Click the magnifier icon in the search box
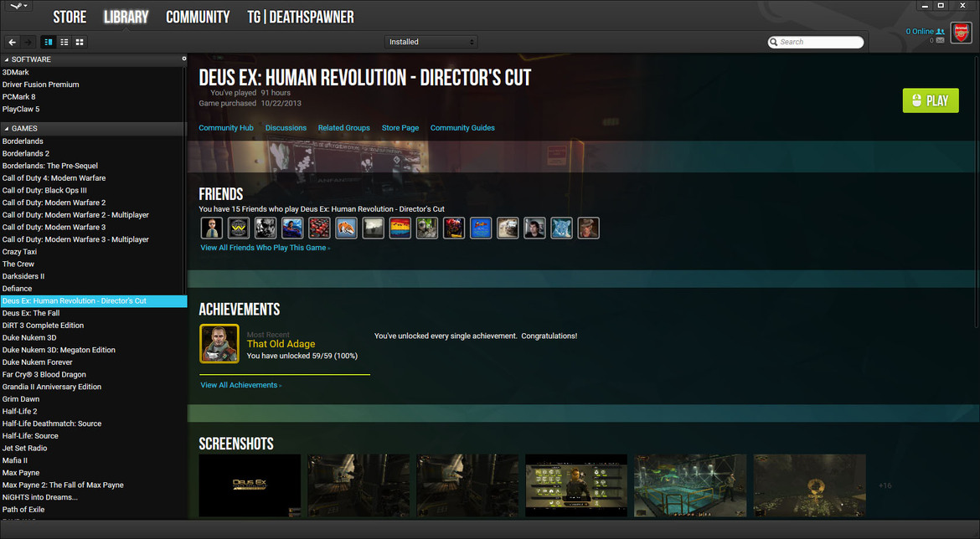The image size is (980, 539). (x=774, y=42)
